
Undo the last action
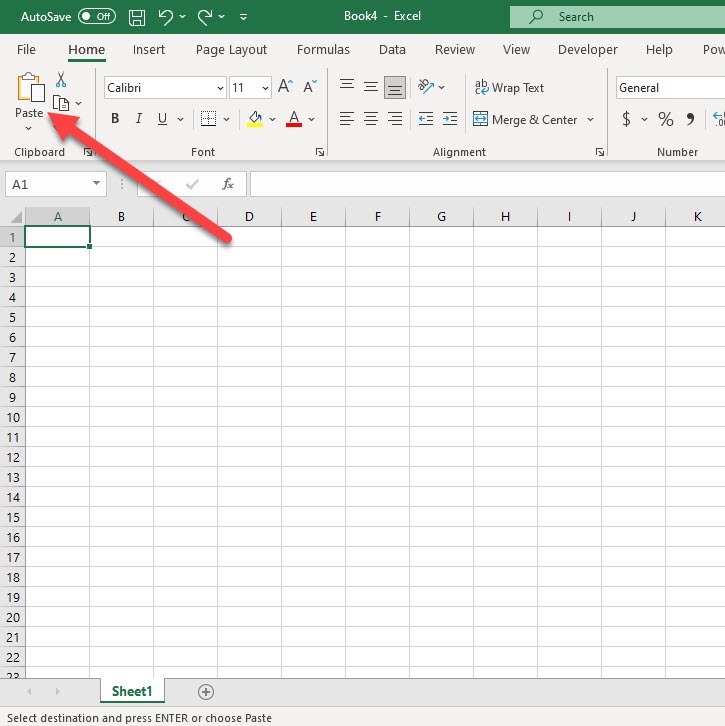point(165,17)
